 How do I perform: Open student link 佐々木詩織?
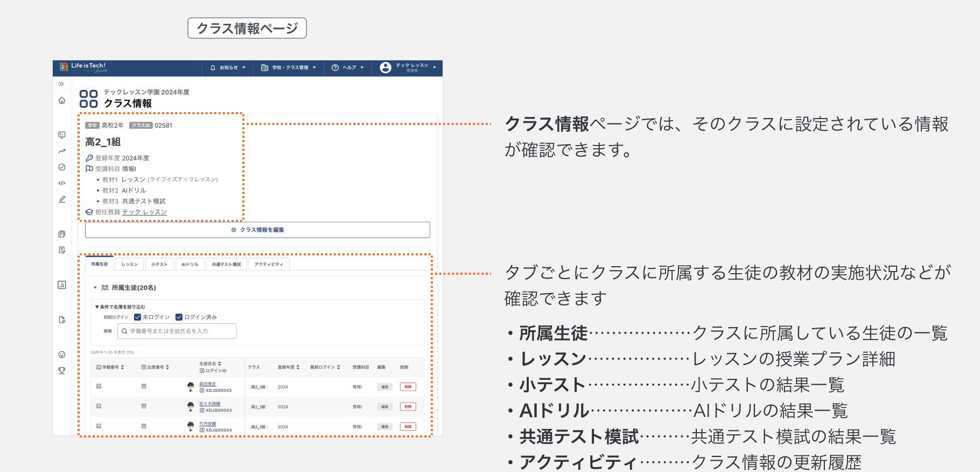(x=210, y=404)
